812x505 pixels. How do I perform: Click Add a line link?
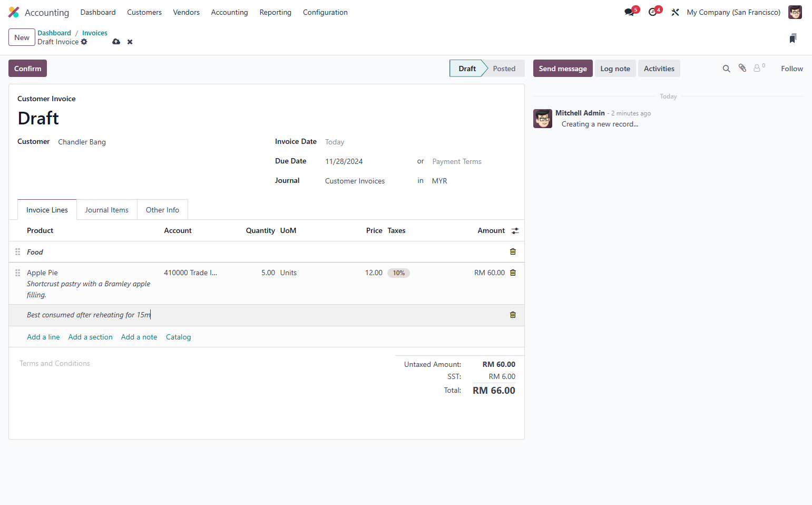43,337
